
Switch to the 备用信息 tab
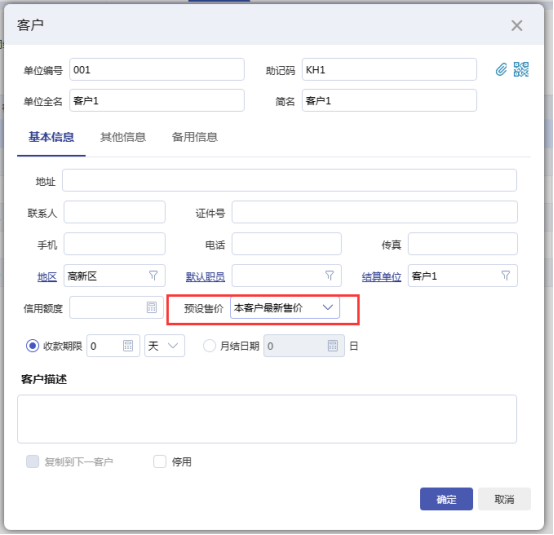pyautogui.click(x=195, y=137)
